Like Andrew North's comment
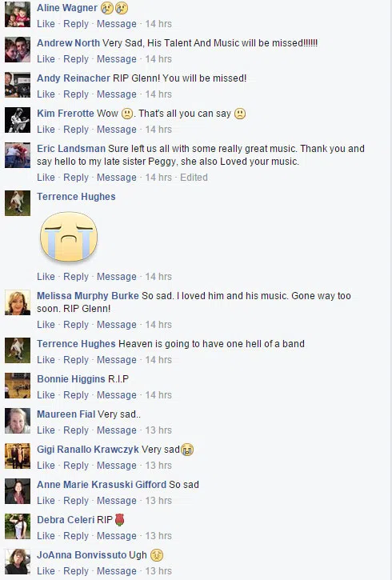The image size is (392, 580). [46, 59]
